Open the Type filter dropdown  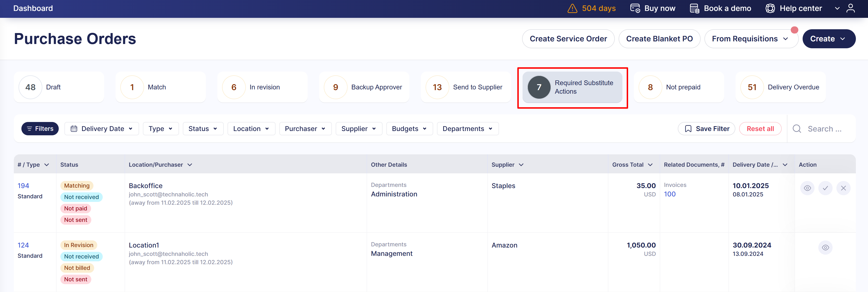click(x=161, y=129)
